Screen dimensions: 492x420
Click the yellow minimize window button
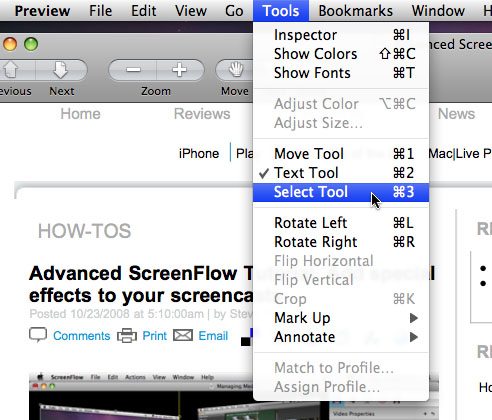(10, 44)
